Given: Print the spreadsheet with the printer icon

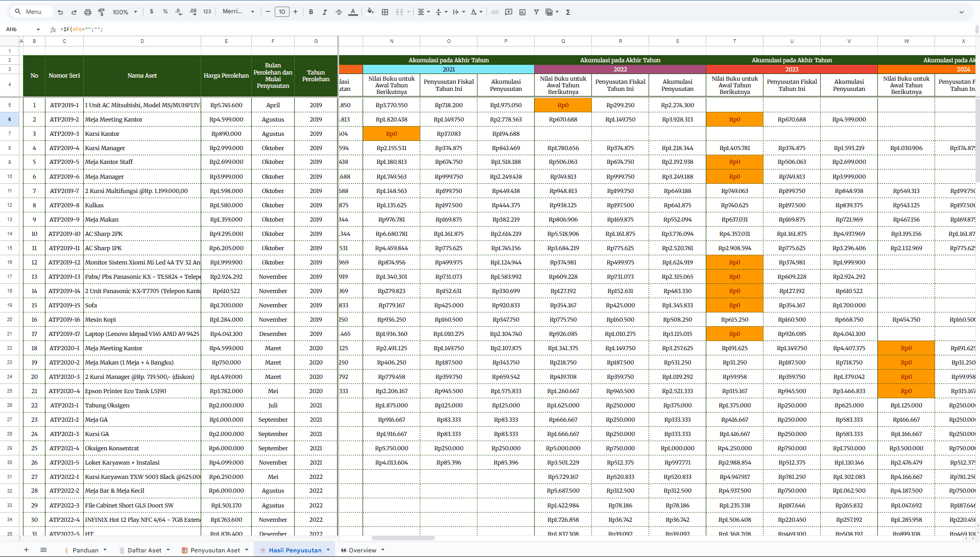Looking at the screenshot, I should click(x=87, y=12).
